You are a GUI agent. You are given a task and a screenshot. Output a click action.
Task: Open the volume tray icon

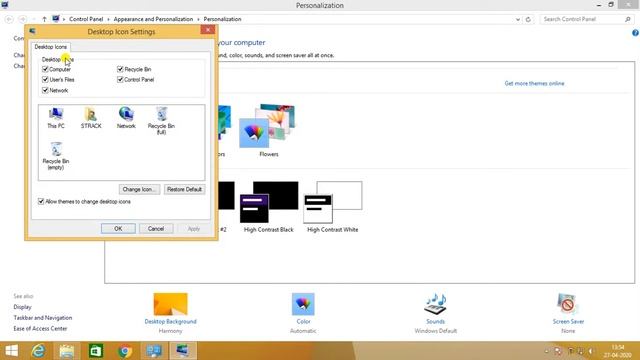point(590,351)
